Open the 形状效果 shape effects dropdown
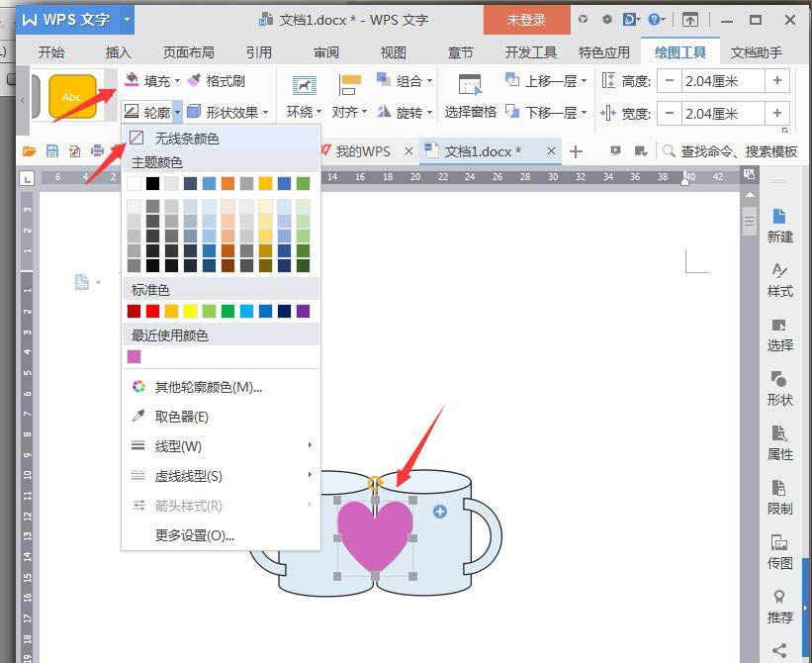This screenshot has width=812, height=663. click(x=227, y=112)
